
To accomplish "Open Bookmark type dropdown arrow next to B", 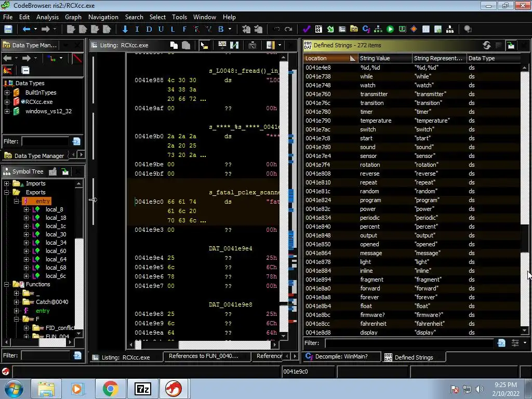I will 230,29.
